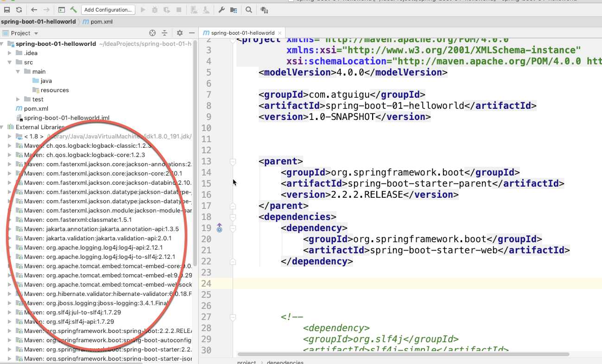The width and height of the screenshot is (602, 364).
Task: Select the jul-to-slf4j:1.7.29 library
Action: (72, 312)
